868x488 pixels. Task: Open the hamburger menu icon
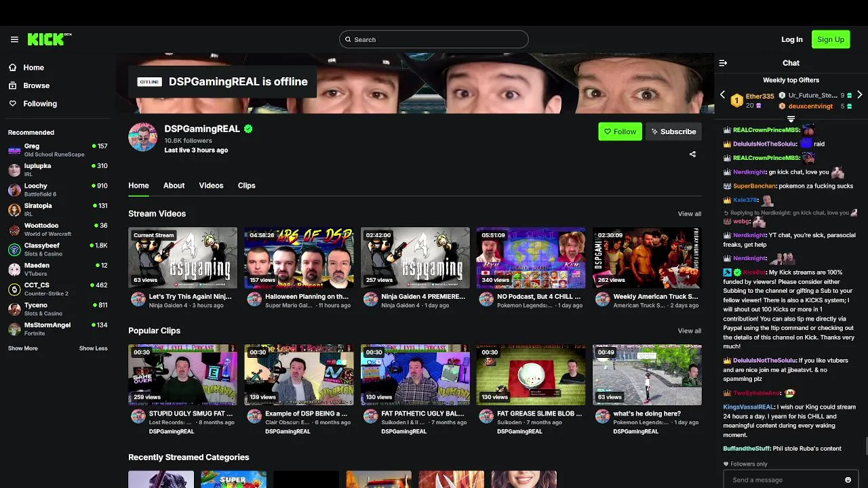(14, 39)
